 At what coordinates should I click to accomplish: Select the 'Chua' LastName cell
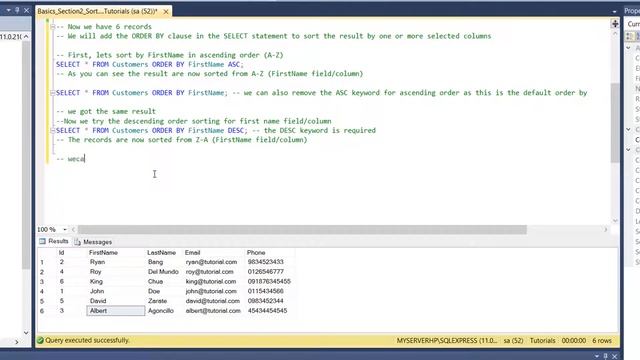[164, 282]
